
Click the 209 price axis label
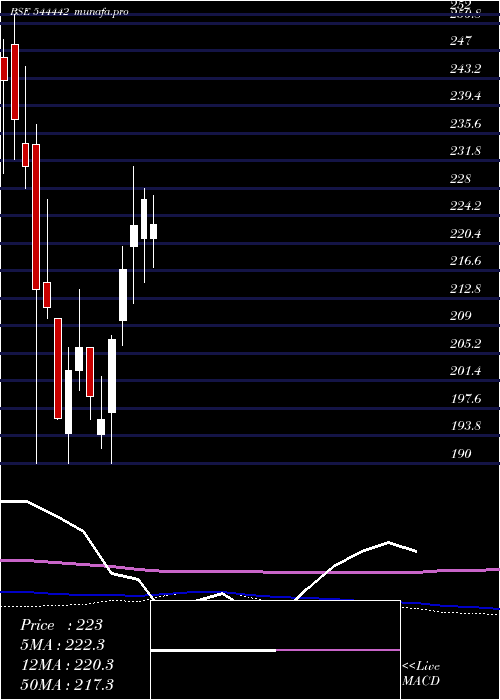(461, 316)
